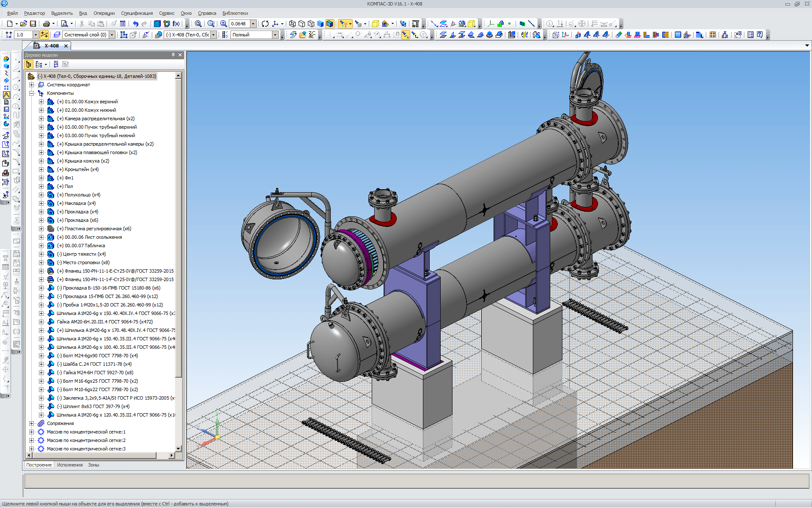812x508 pixels.
Task: Pin the model tree panel
Action: (173, 55)
